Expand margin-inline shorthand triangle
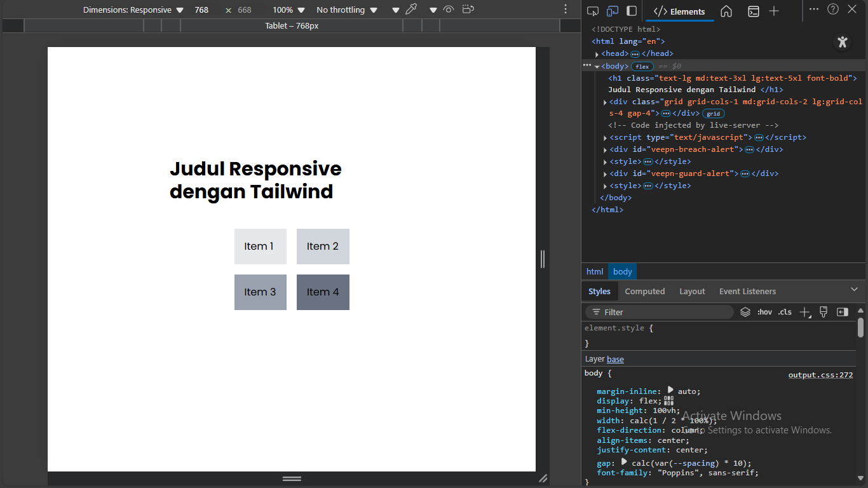 (670, 390)
